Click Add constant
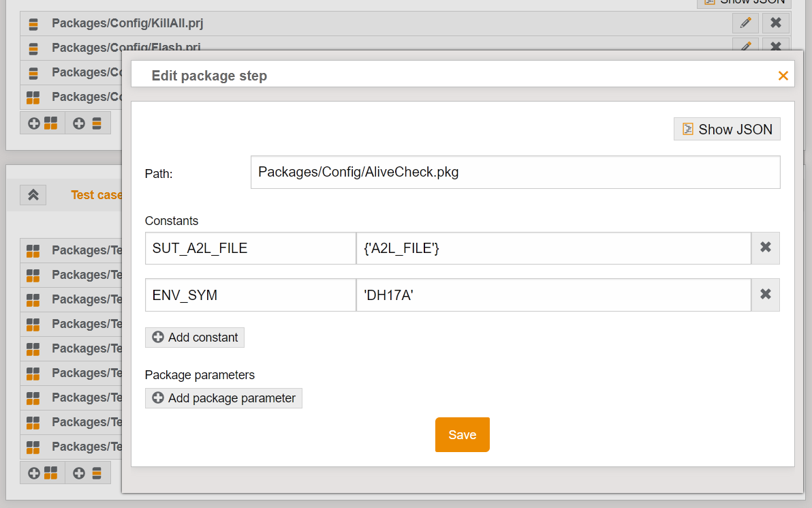 tap(194, 337)
